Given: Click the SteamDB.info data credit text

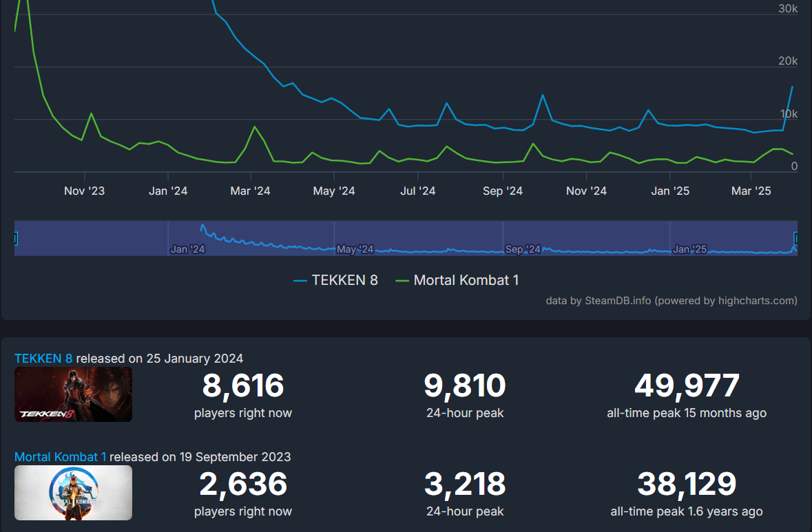Looking at the screenshot, I should tap(671, 301).
